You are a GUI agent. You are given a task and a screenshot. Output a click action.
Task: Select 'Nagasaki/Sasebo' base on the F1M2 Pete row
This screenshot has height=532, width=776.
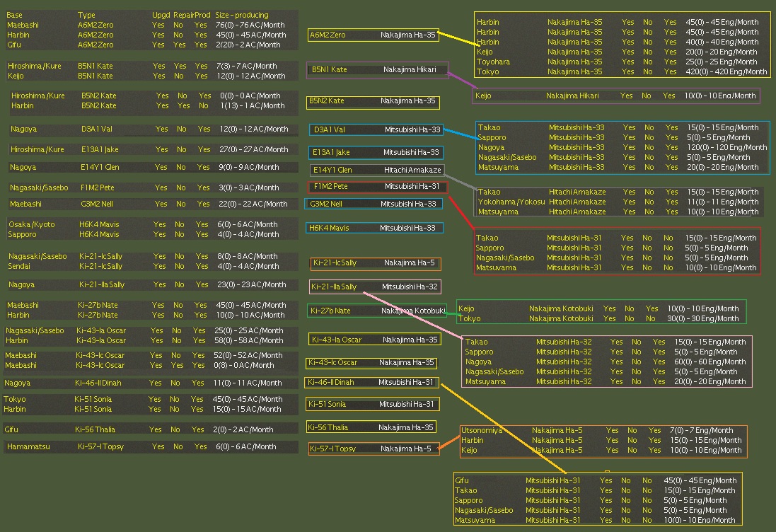click(x=39, y=187)
